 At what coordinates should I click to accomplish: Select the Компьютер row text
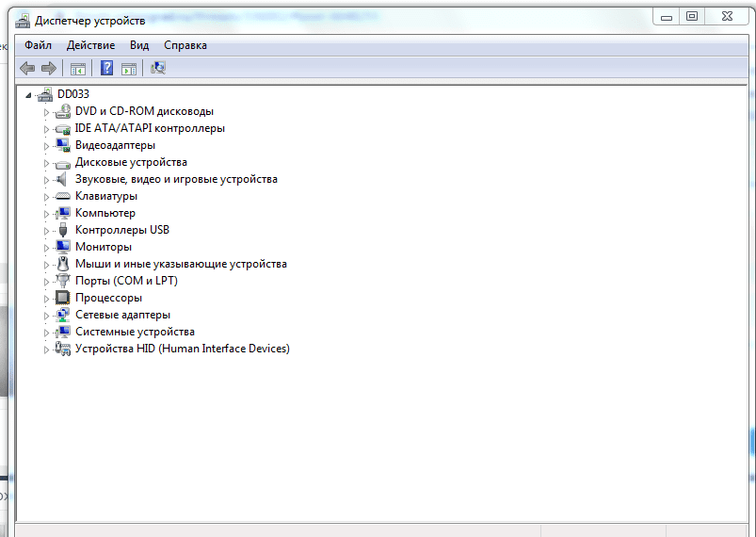pyautogui.click(x=105, y=213)
